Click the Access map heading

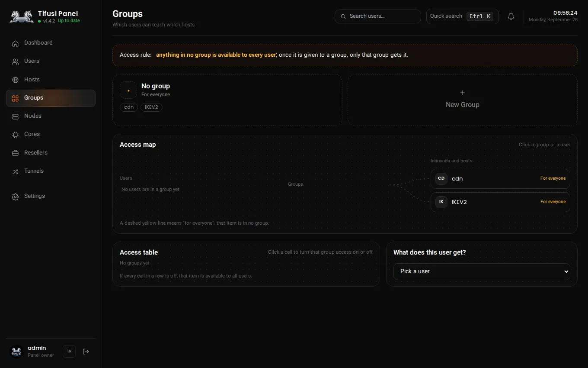coord(138,145)
